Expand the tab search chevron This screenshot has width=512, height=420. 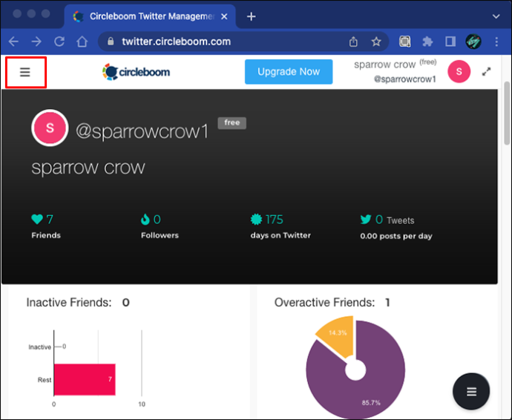[x=496, y=16]
